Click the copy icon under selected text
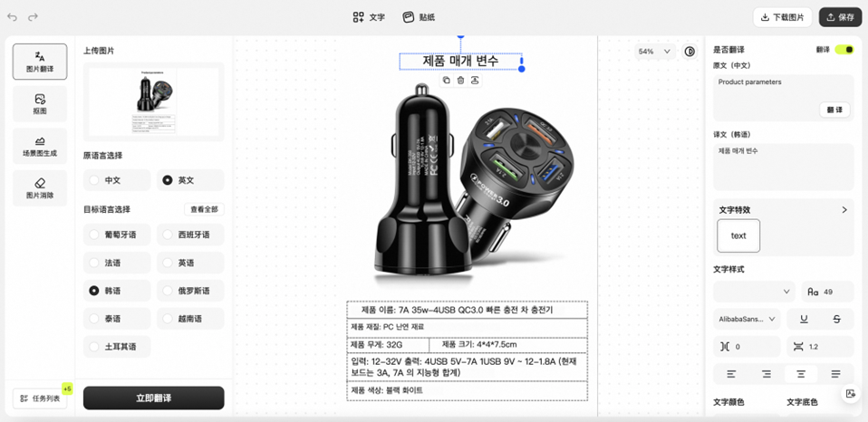The height and width of the screenshot is (422, 868). [x=446, y=81]
